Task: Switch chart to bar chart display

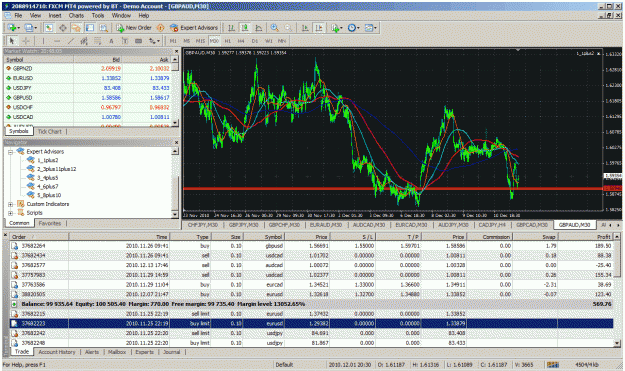Action: click(231, 27)
